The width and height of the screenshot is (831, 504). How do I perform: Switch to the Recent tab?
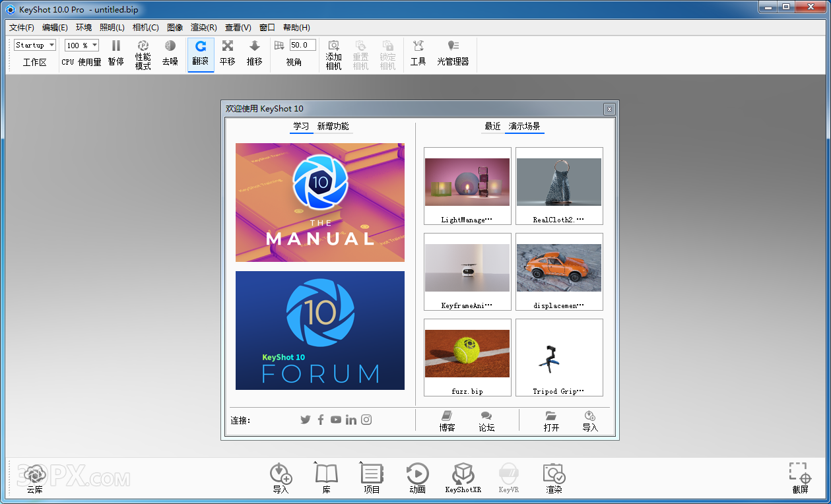coord(492,127)
